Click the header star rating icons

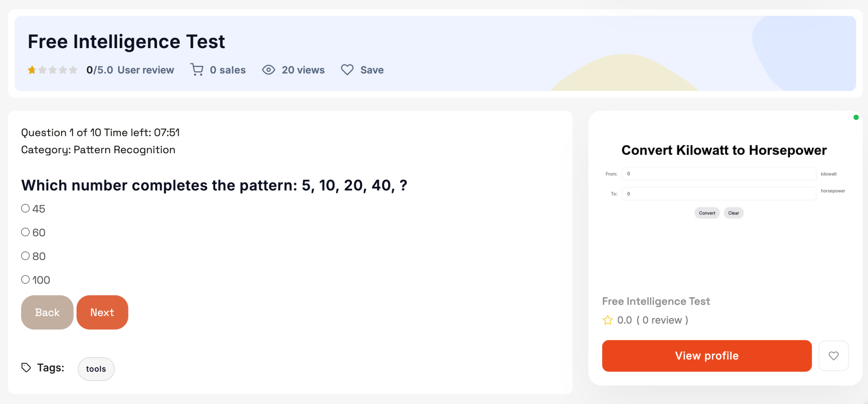(53, 70)
